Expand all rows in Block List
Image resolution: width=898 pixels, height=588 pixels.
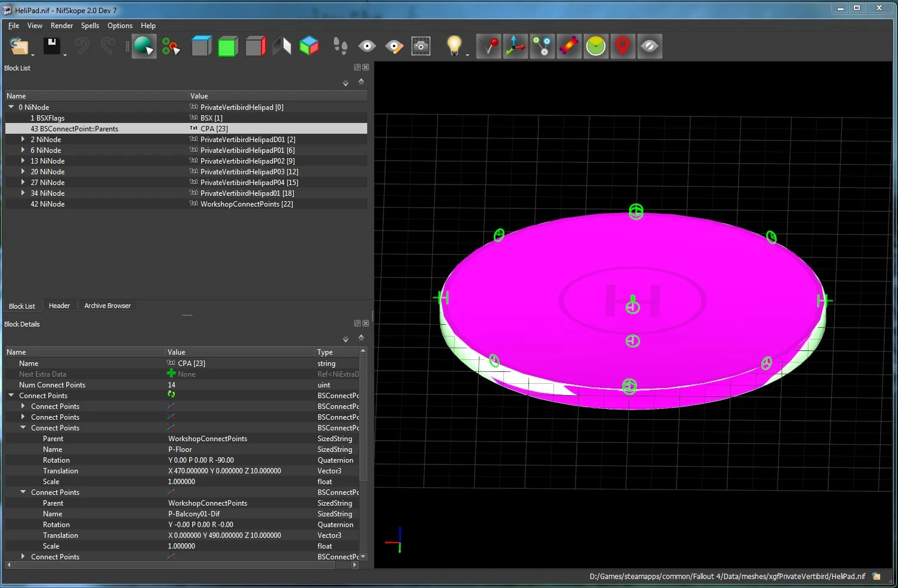346,83
